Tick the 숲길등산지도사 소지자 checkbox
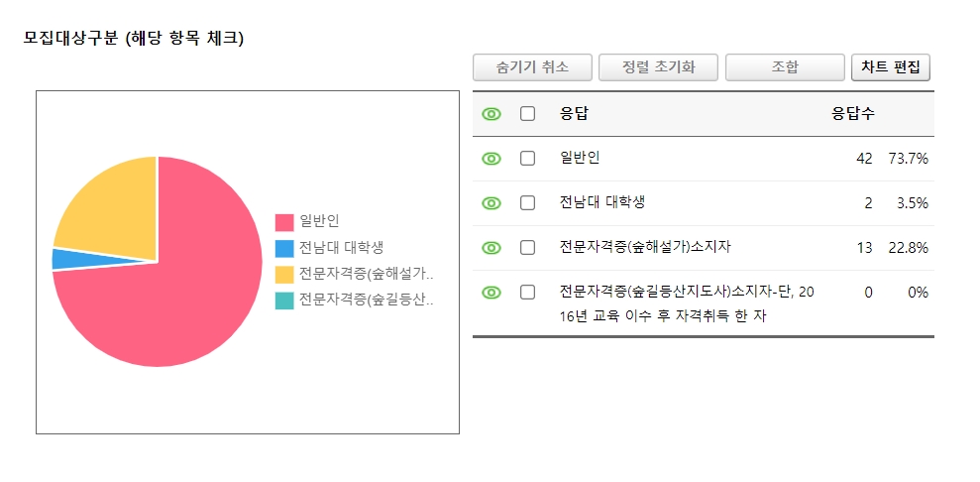Screen dimensions: 980x482 pyautogui.click(x=527, y=293)
